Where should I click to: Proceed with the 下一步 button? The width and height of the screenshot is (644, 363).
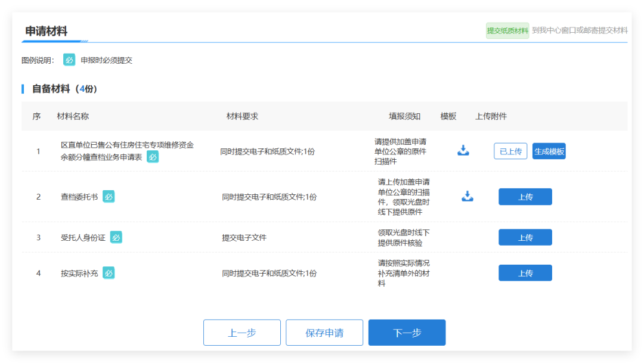click(407, 333)
